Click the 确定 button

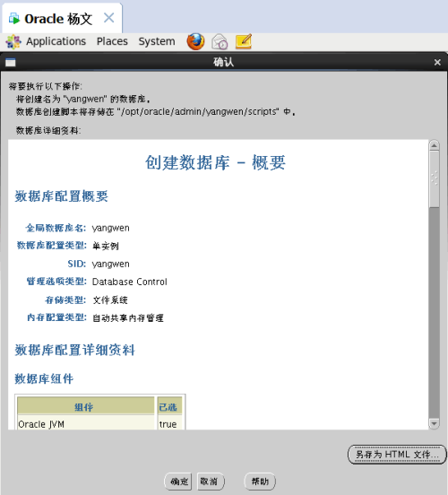[178, 482]
